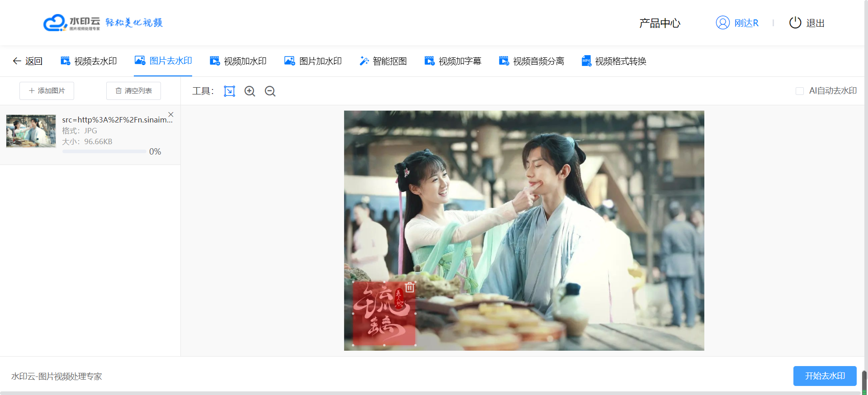Click the user avatar icon
Image resolution: width=868 pixels, height=395 pixels.
click(x=723, y=23)
